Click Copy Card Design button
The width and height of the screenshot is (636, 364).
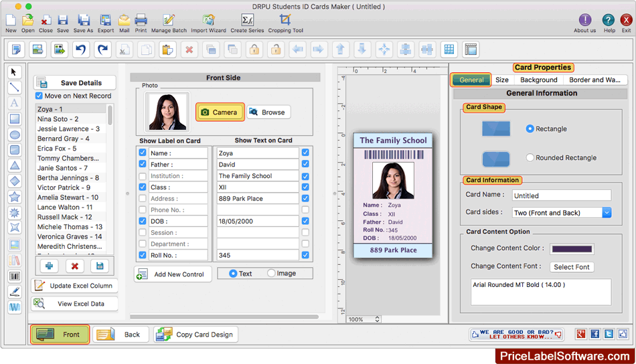click(x=196, y=335)
